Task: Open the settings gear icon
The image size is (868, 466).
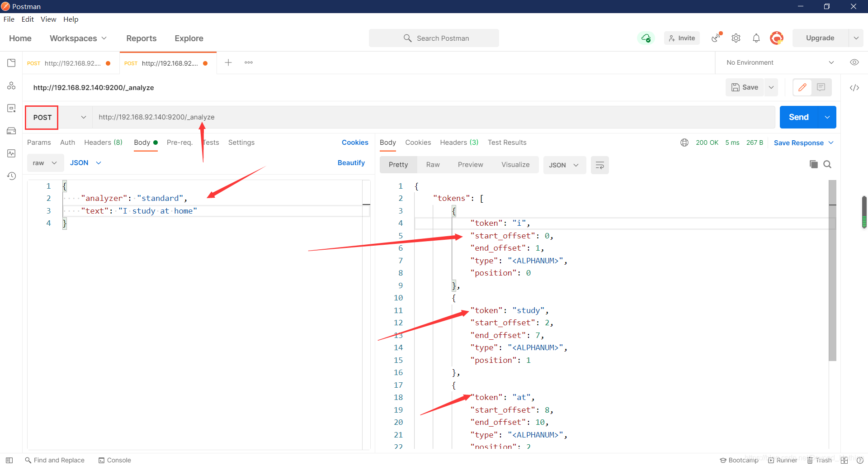Action: pyautogui.click(x=736, y=38)
